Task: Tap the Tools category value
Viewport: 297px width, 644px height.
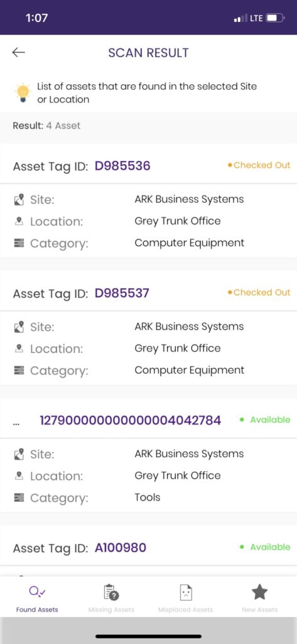Action: (x=148, y=497)
